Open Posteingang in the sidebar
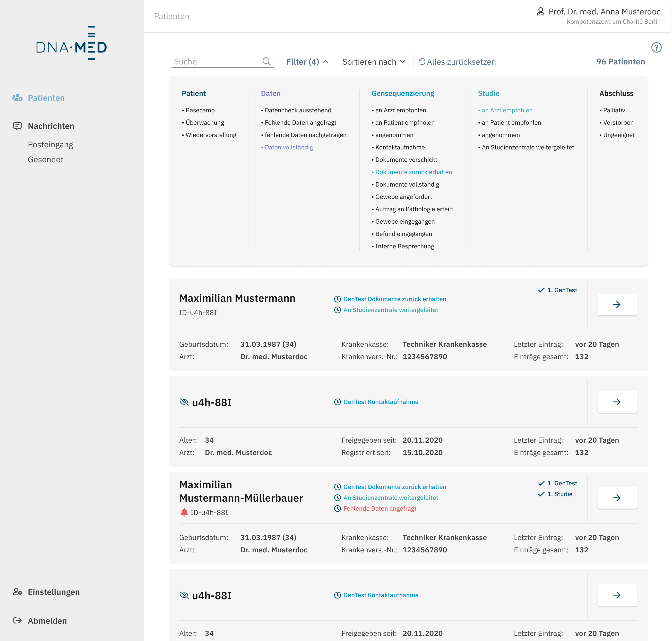The image size is (672, 641). click(50, 145)
